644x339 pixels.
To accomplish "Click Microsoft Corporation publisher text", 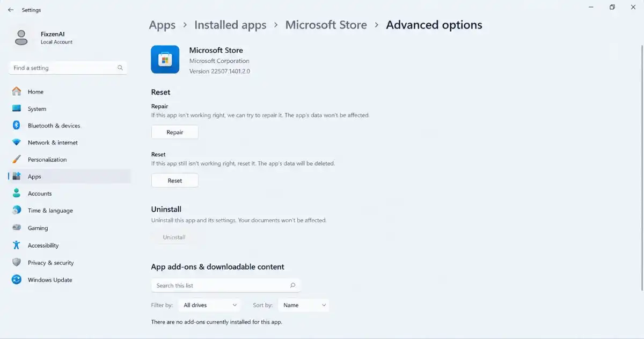I will pyautogui.click(x=219, y=61).
